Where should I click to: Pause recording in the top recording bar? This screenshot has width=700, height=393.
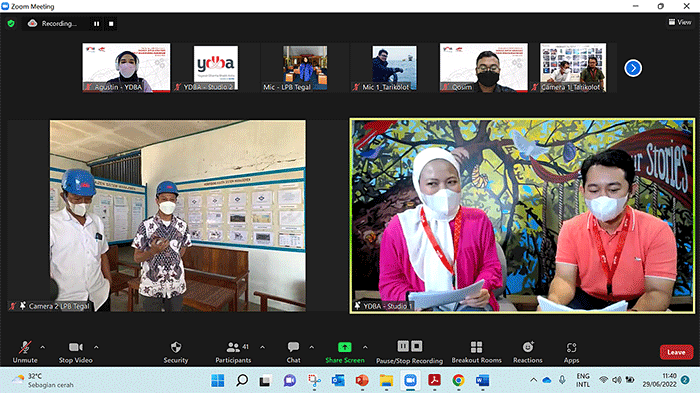[x=96, y=24]
